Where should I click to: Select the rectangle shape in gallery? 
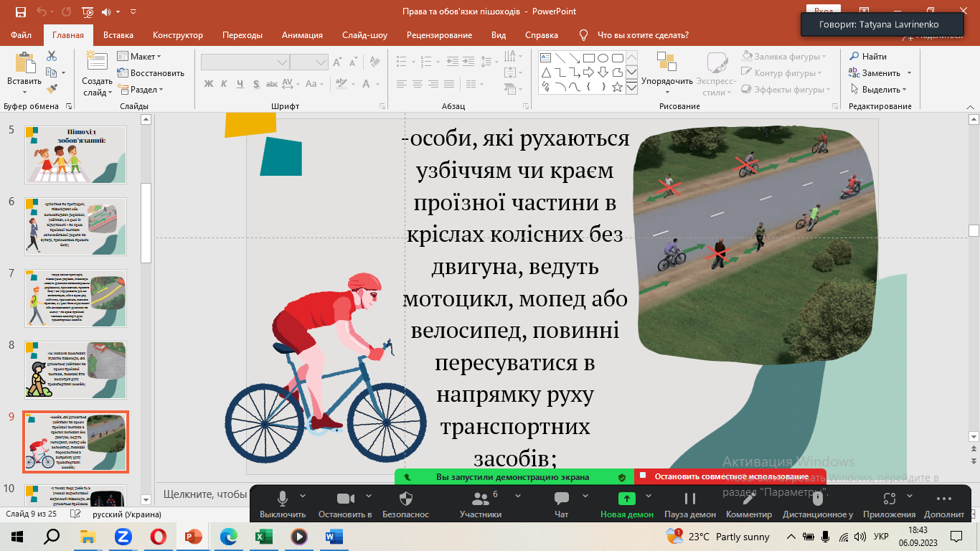coord(588,58)
